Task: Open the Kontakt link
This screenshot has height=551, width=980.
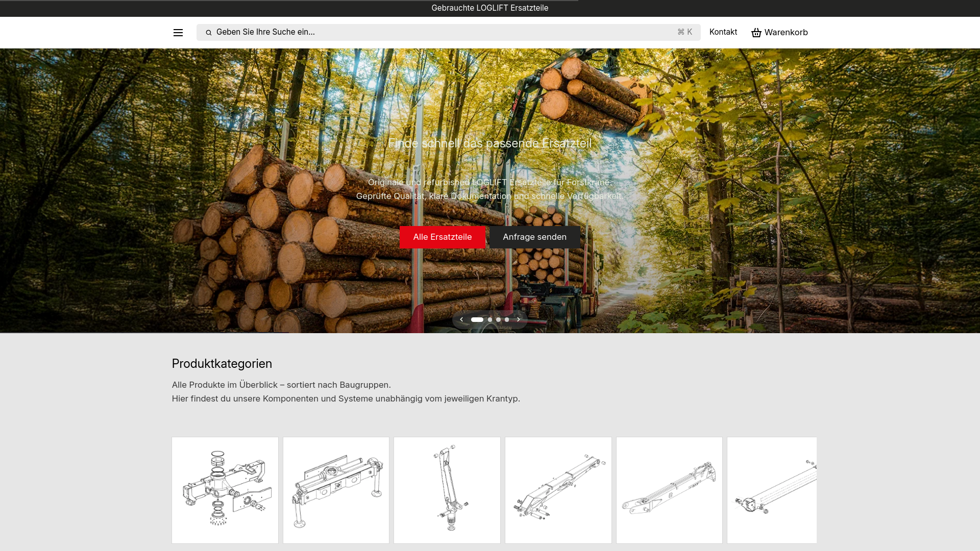Action: (723, 32)
